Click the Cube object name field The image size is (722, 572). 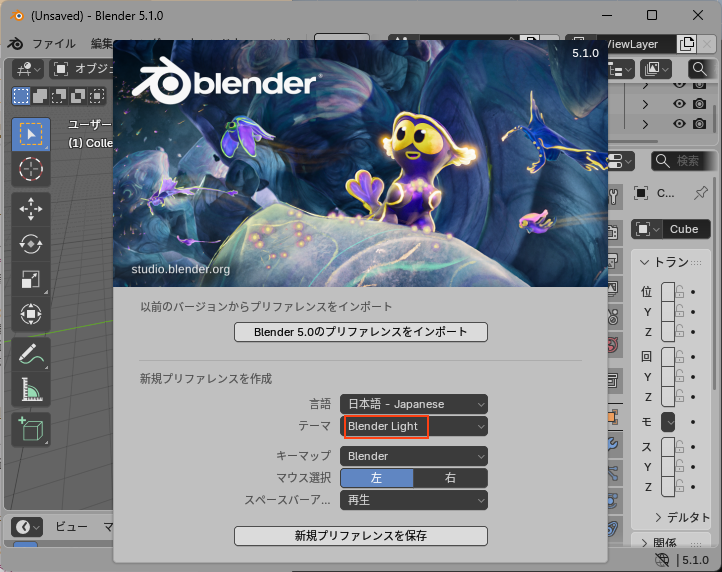pos(687,229)
